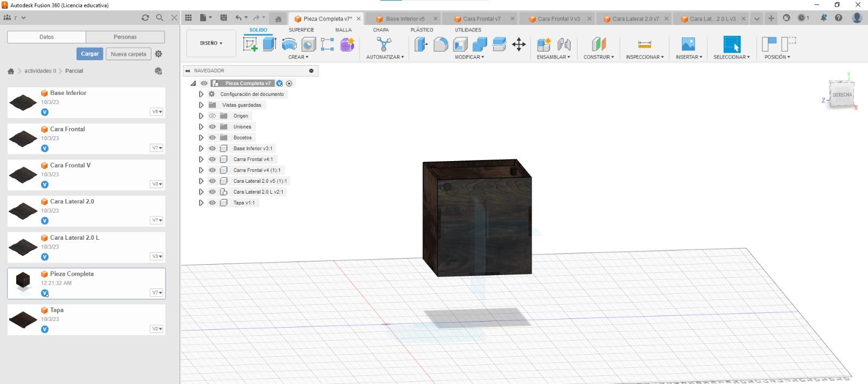Hide the Carra Frontal v4:1 component
Viewport: 868px width, 384px height.
(212, 159)
